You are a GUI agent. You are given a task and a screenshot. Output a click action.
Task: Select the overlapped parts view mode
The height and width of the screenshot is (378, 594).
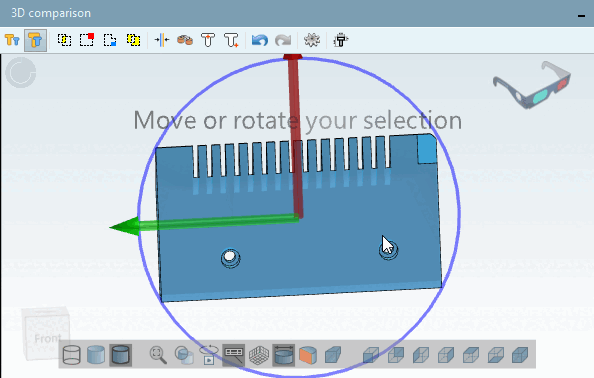pyautogui.click(x=35, y=40)
